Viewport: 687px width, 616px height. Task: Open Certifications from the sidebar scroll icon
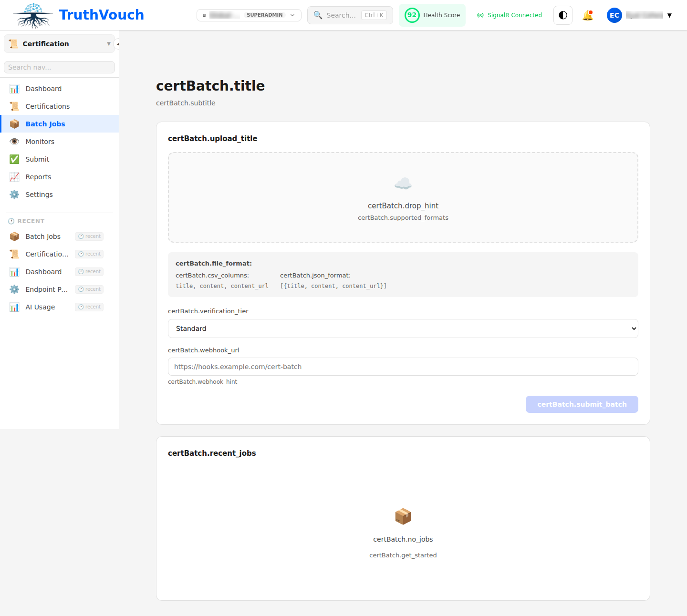tap(14, 106)
